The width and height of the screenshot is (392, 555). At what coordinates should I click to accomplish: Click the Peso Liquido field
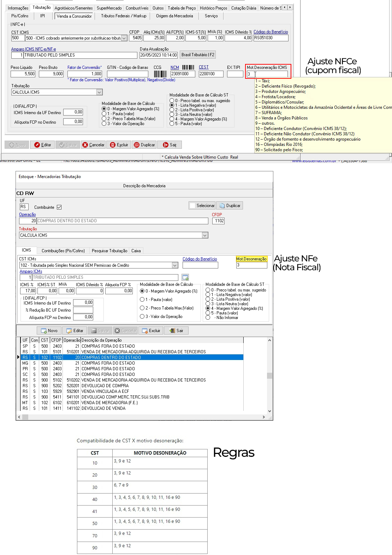(x=23, y=74)
